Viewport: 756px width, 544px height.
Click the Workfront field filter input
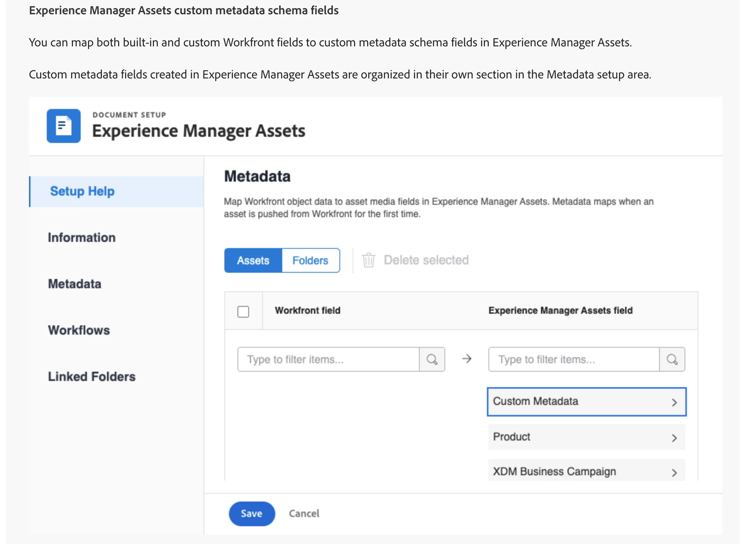coord(328,359)
